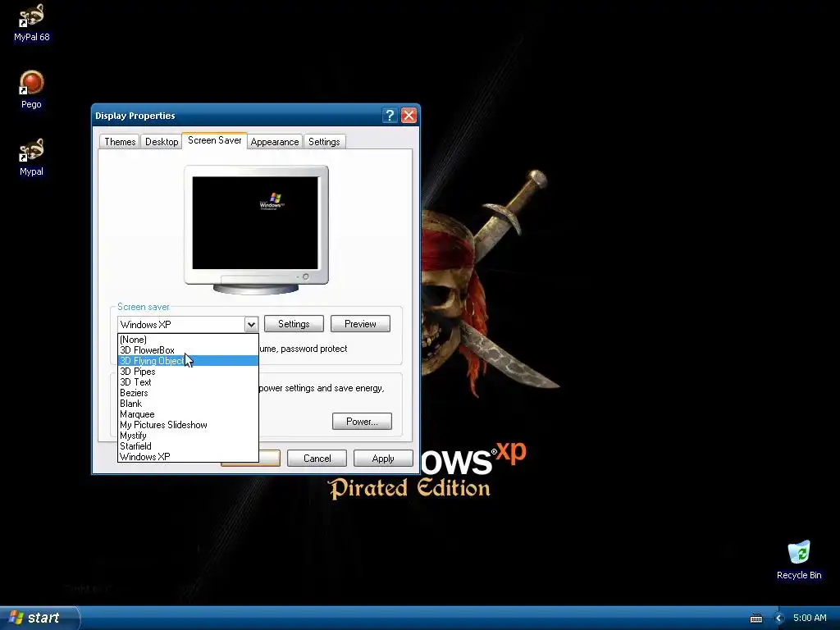
Task: Choose Starfield from the list
Action: 188,445
